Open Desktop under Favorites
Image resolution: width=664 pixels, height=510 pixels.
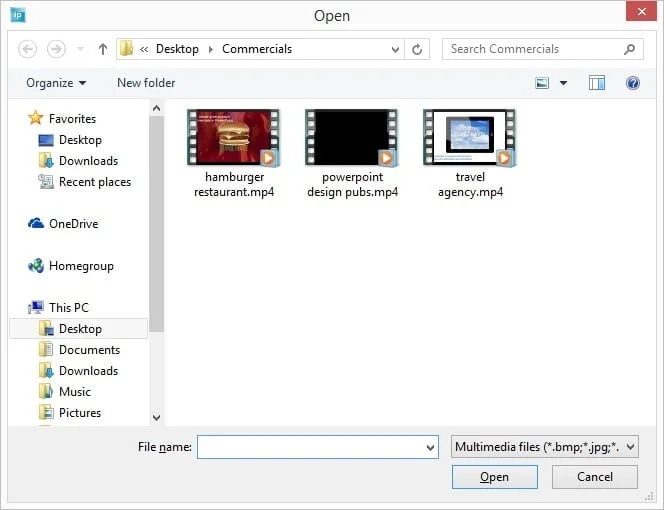tap(80, 140)
